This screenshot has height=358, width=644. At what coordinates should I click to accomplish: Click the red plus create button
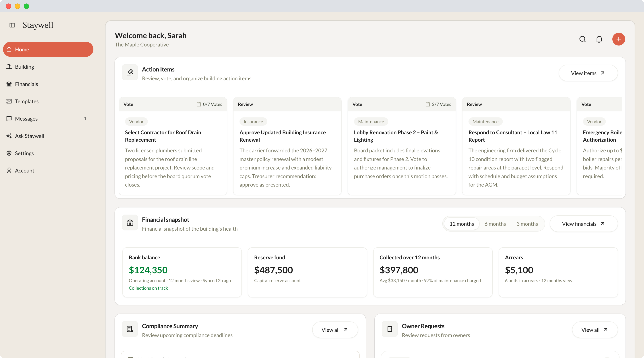coord(618,39)
